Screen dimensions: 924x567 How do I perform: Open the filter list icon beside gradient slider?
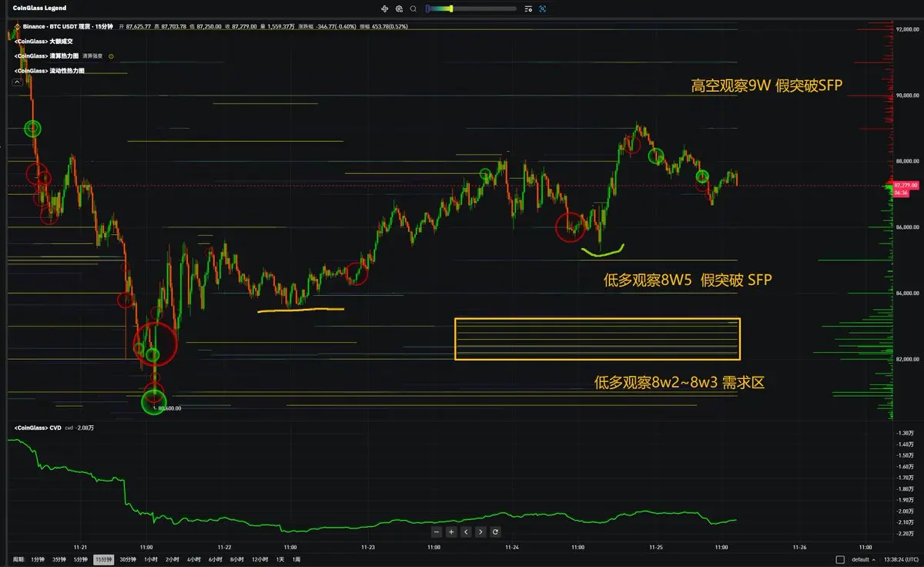coord(527,8)
